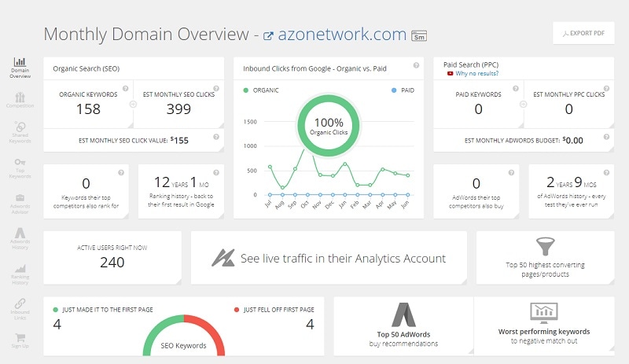Click the 12 Years 1 Mo ranking history
This screenshot has height=364, width=629.
(x=182, y=182)
